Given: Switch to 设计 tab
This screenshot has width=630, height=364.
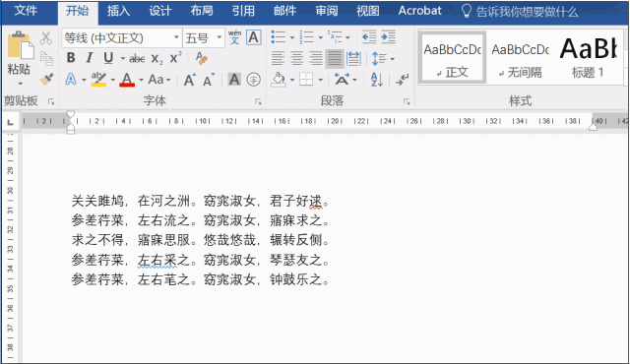Looking at the screenshot, I should 160,11.
